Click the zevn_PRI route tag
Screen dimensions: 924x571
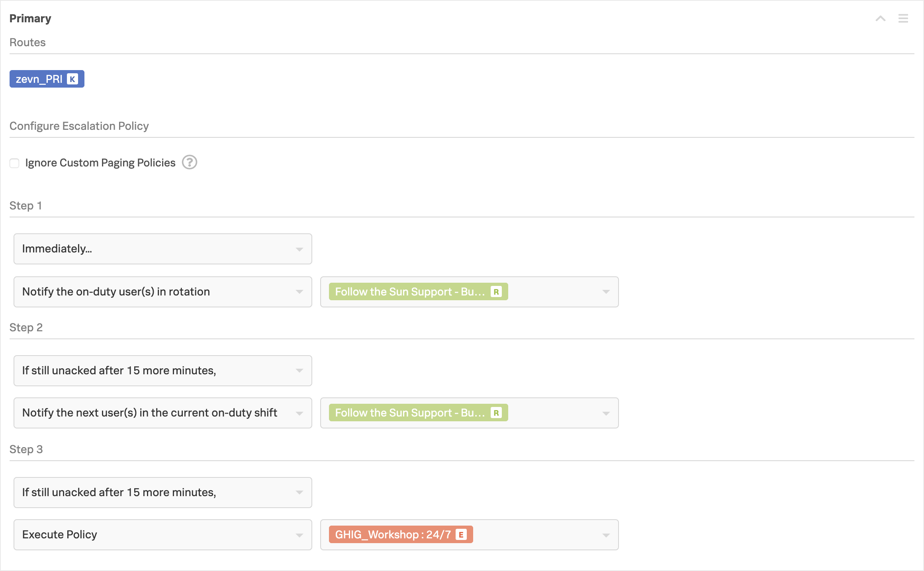pyautogui.click(x=39, y=79)
